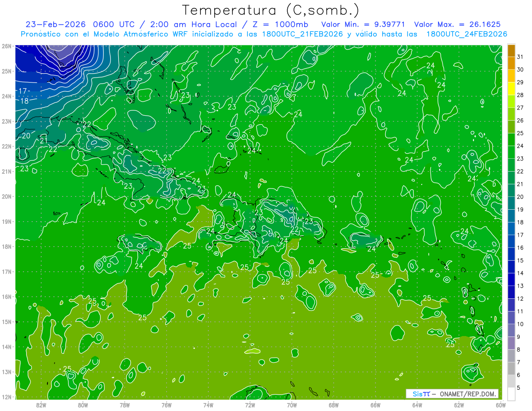532x411 pixels.
Task: Click the map contour label '18' in the blue area
Action: coord(24,101)
